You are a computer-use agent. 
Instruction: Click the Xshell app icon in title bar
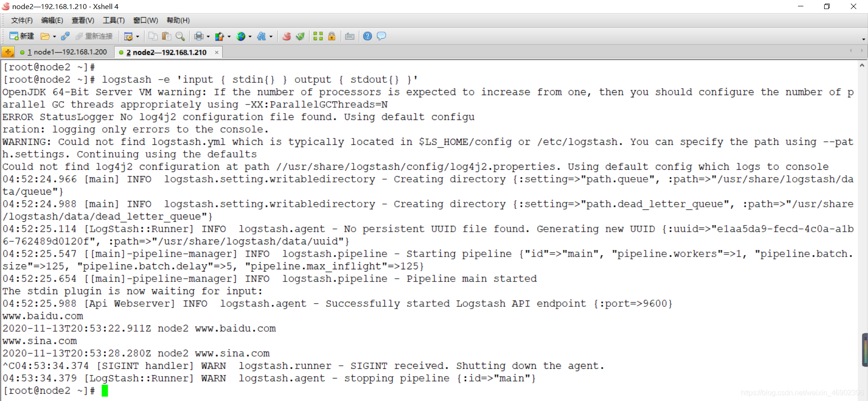tap(6, 6)
